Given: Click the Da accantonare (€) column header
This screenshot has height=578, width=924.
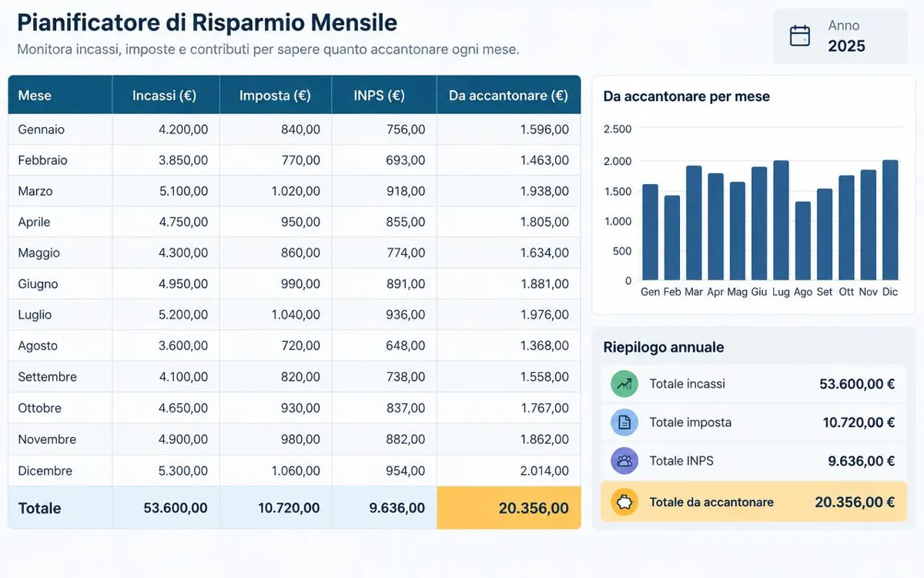Looking at the screenshot, I should point(509,96).
